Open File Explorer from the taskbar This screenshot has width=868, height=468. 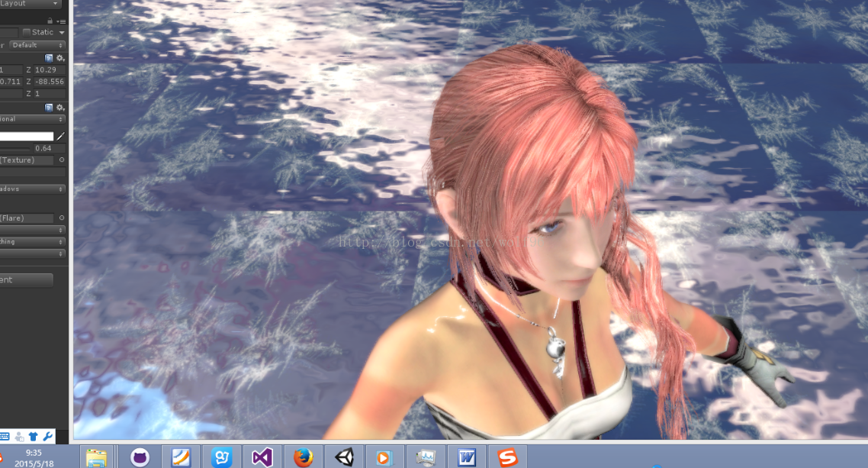(96, 457)
